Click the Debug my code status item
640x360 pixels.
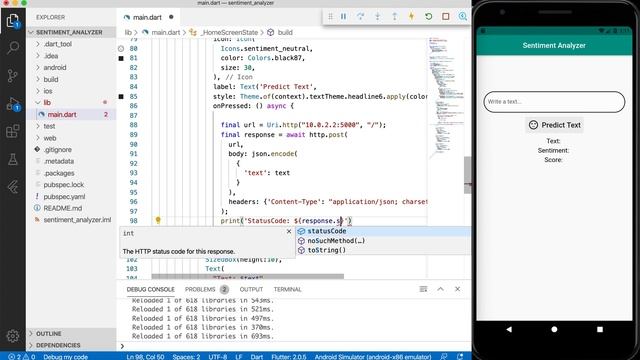coord(66,356)
